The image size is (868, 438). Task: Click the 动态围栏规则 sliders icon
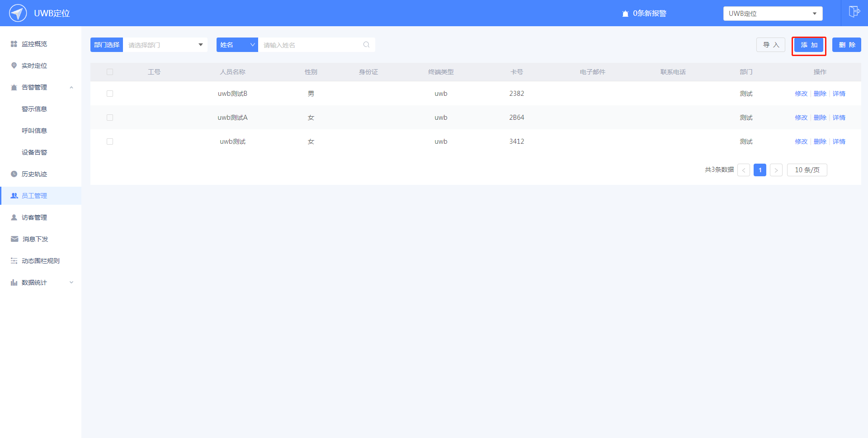pos(14,261)
